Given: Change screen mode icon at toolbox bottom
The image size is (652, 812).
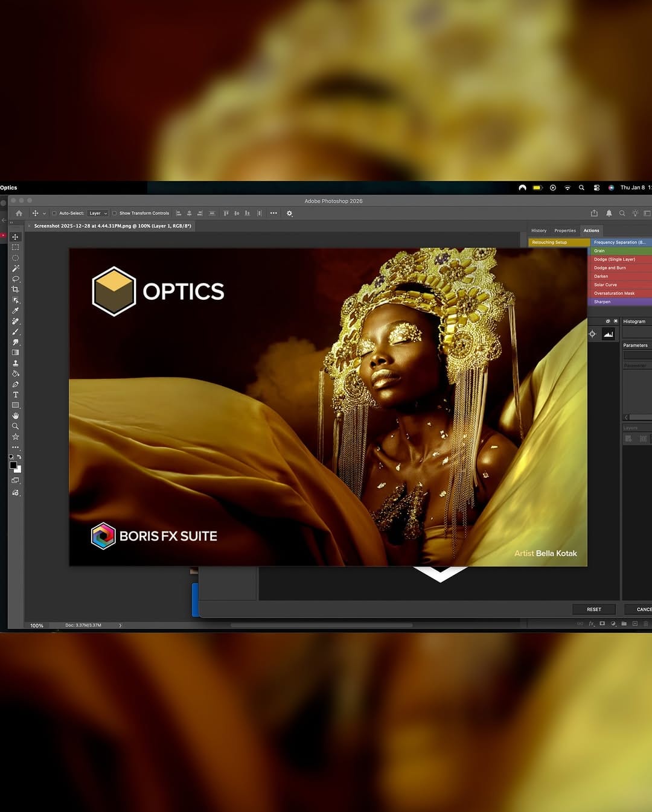Looking at the screenshot, I should [16, 493].
